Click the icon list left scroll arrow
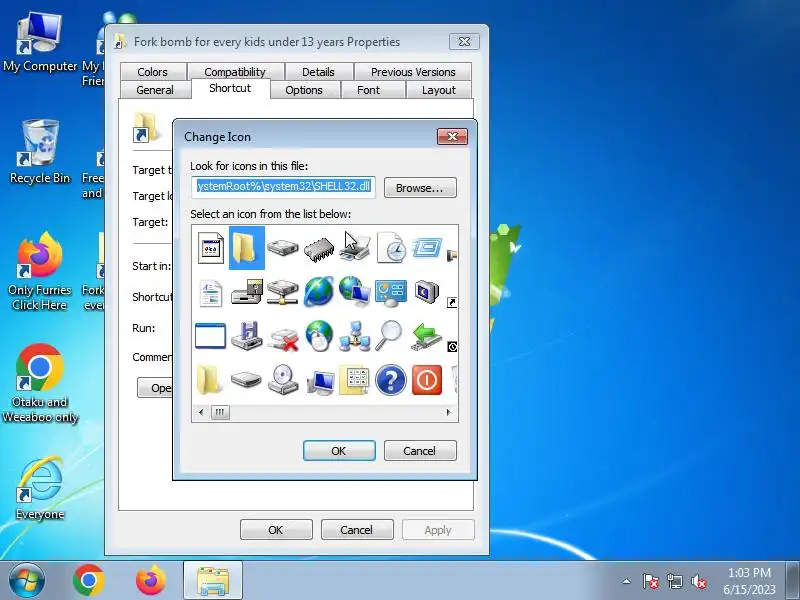 201,412
